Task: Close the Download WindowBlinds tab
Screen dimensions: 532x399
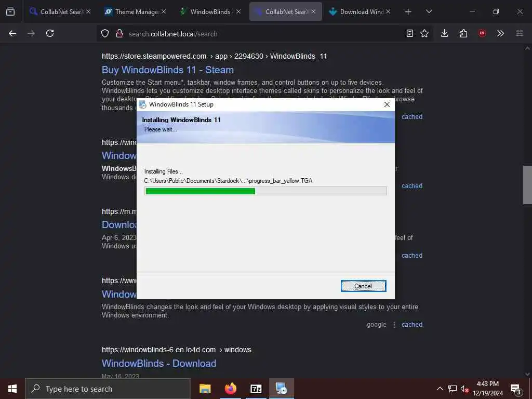Action: (388, 11)
